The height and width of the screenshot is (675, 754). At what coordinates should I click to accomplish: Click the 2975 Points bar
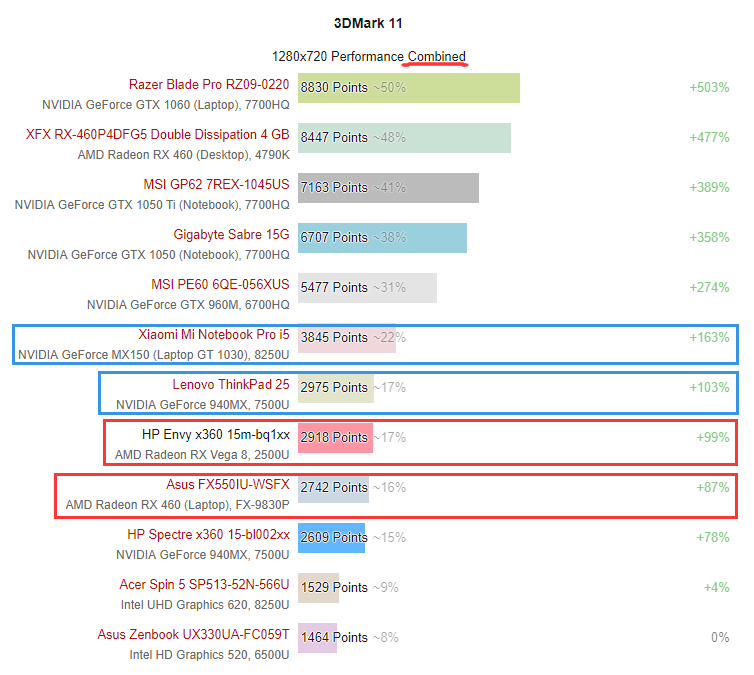pos(336,388)
